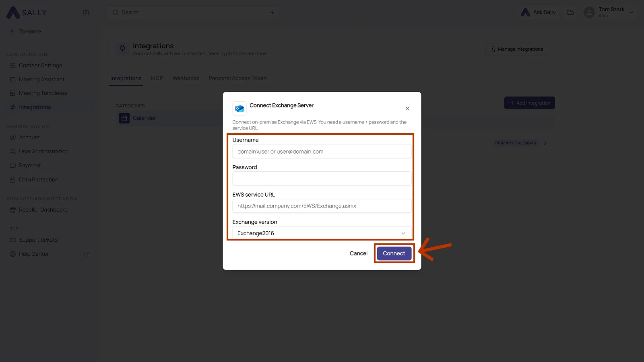The image size is (644, 362).
Task: Click the search magnifier icon
Action: pos(116,12)
